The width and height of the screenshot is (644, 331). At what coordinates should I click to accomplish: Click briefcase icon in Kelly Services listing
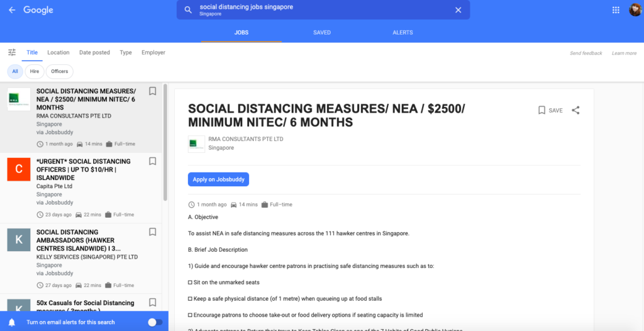[x=108, y=285]
